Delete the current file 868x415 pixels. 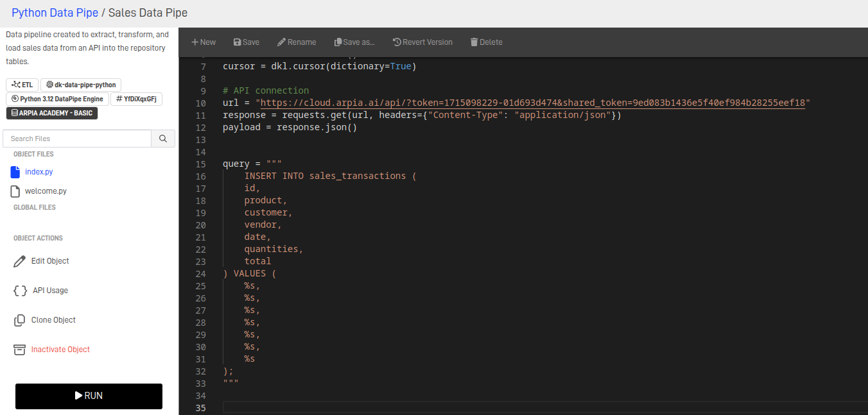tap(486, 42)
